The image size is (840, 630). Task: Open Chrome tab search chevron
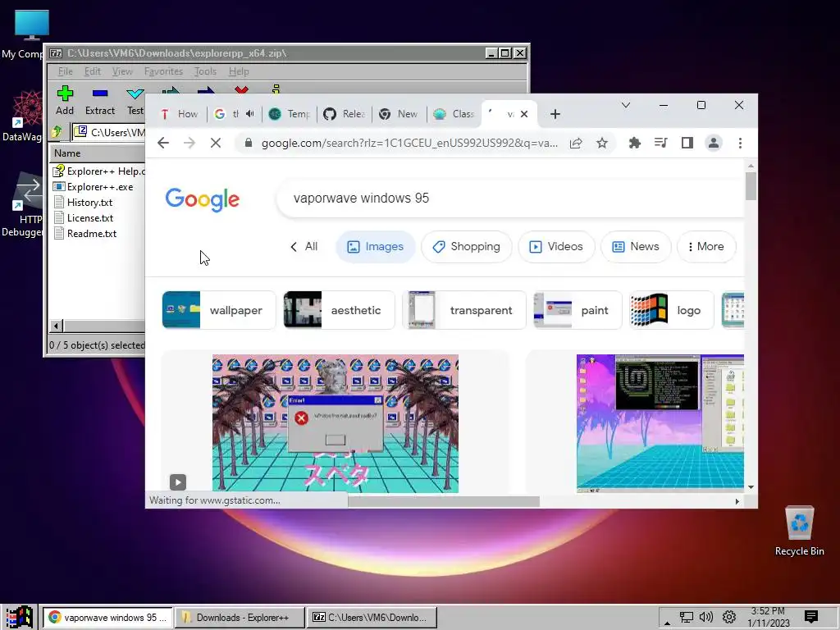point(625,105)
